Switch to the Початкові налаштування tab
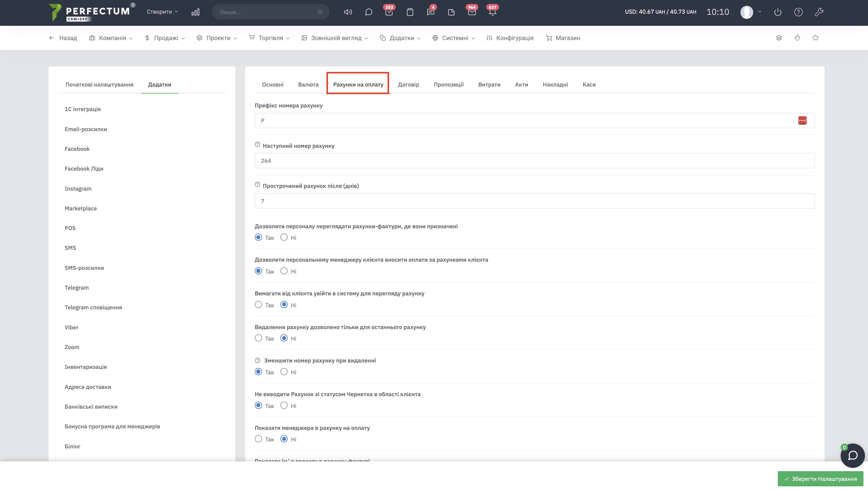This screenshot has width=868, height=490. pyautogui.click(x=99, y=84)
